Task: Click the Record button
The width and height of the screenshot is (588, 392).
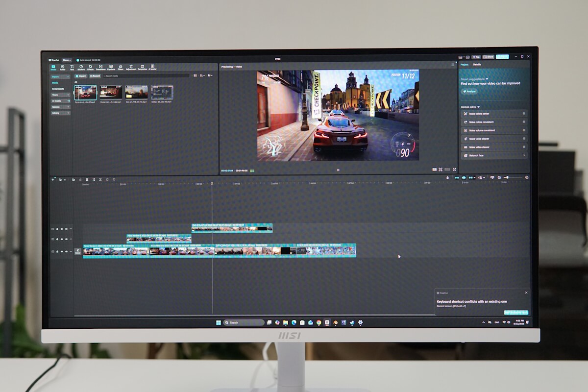Action: (x=95, y=76)
